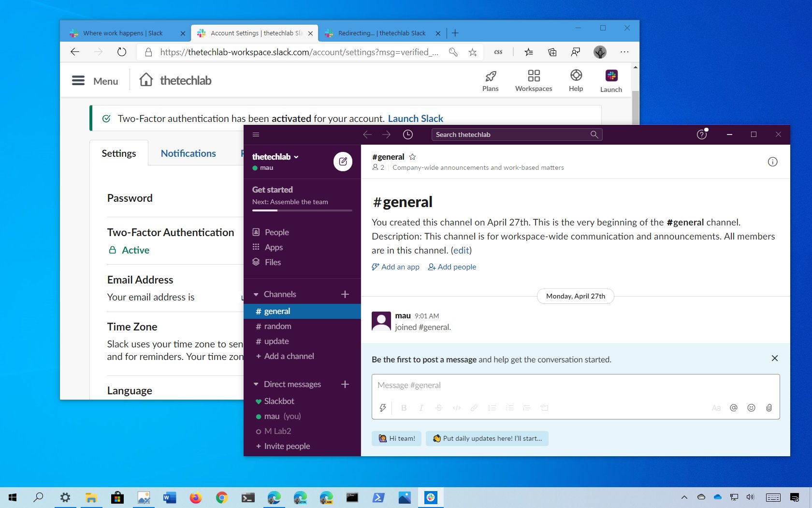Send the Put daily updates here suggestion

point(487,438)
